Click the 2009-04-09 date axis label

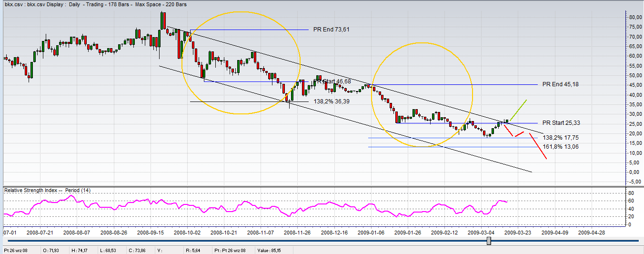click(x=555, y=233)
